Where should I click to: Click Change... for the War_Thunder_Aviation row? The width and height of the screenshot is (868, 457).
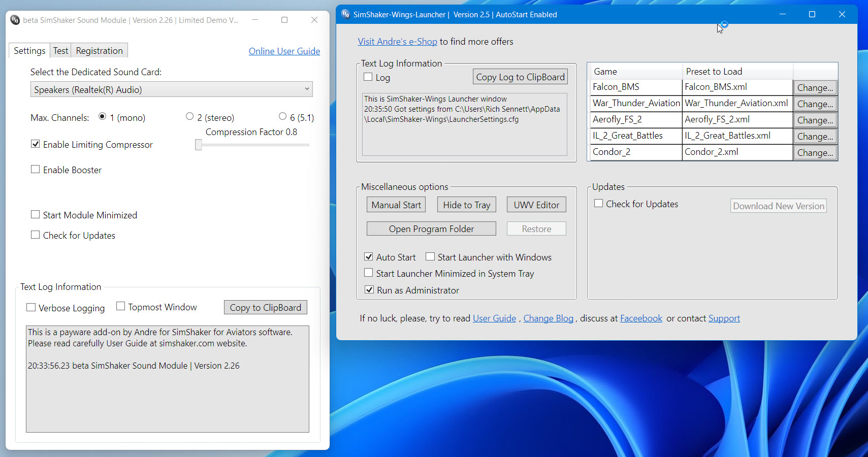815,104
